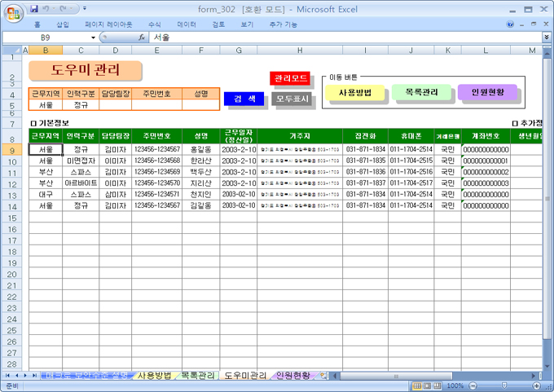Switch to 인원현황 sheet tab
Viewport: 554px width, 392px height.
[293, 376]
